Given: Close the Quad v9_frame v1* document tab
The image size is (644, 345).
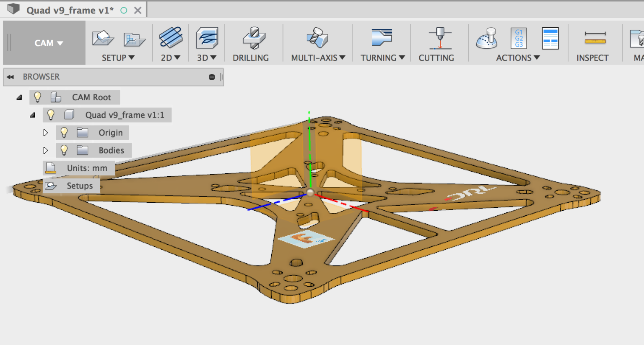Looking at the screenshot, I should [x=138, y=10].
